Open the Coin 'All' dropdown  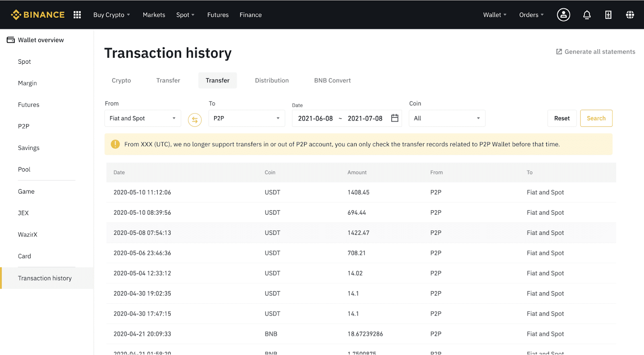coord(447,118)
